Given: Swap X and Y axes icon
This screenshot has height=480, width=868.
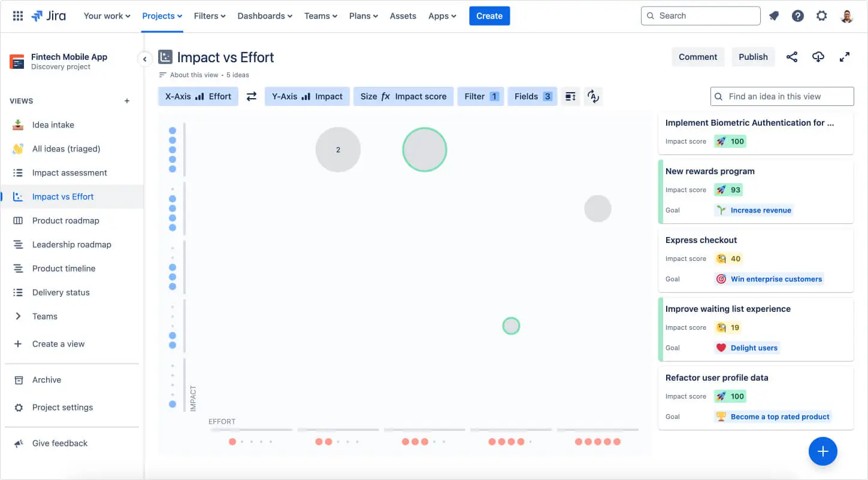Looking at the screenshot, I should click(252, 96).
